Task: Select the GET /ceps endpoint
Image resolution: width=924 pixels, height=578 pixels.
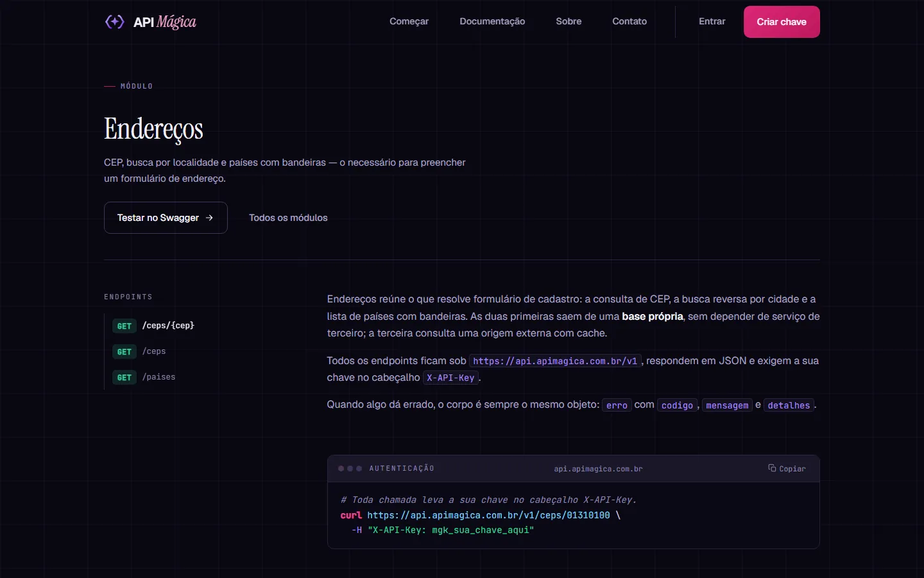Action: 139,351
